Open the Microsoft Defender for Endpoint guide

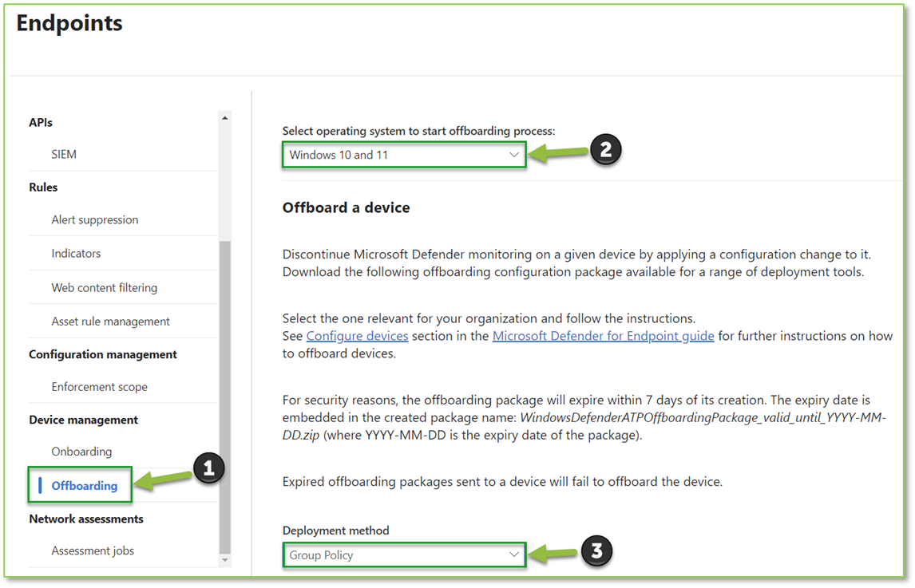click(x=603, y=336)
